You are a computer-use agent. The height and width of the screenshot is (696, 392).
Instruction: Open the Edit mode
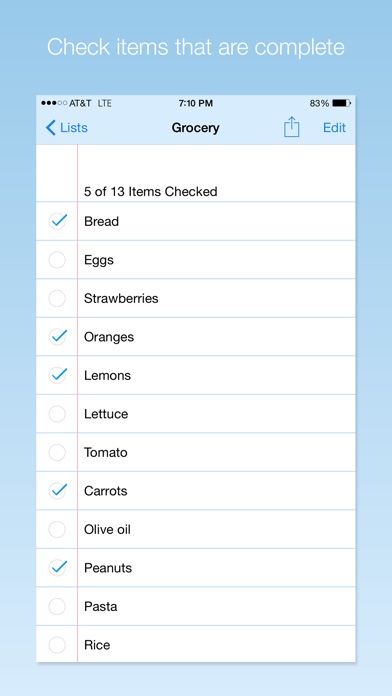[334, 128]
